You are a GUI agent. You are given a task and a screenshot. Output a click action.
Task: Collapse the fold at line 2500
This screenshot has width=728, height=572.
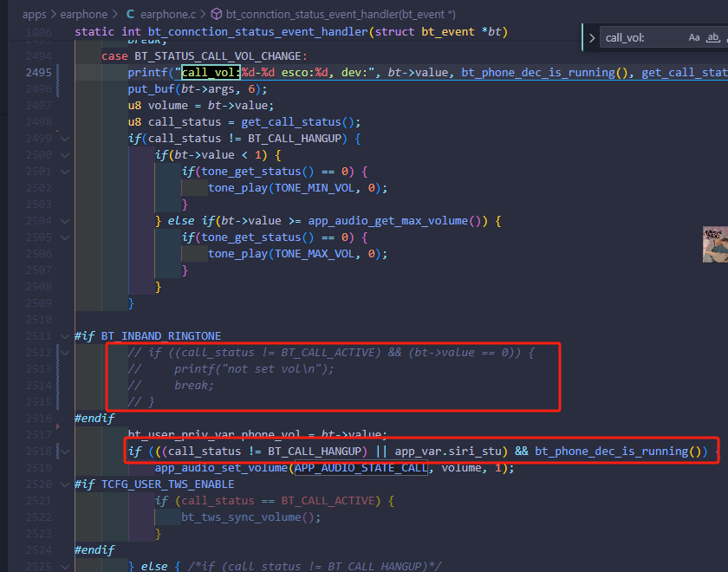click(65, 155)
